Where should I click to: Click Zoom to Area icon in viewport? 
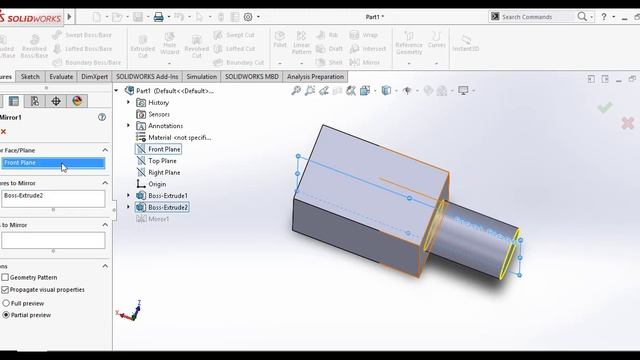(x=310, y=91)
